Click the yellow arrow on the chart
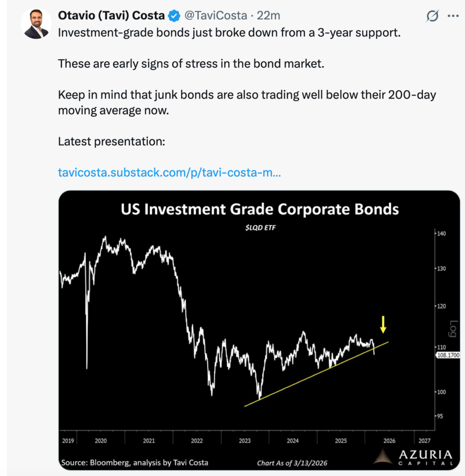This screenshot has height=476, width=465. pyautogui.click(x=383, y=324)
